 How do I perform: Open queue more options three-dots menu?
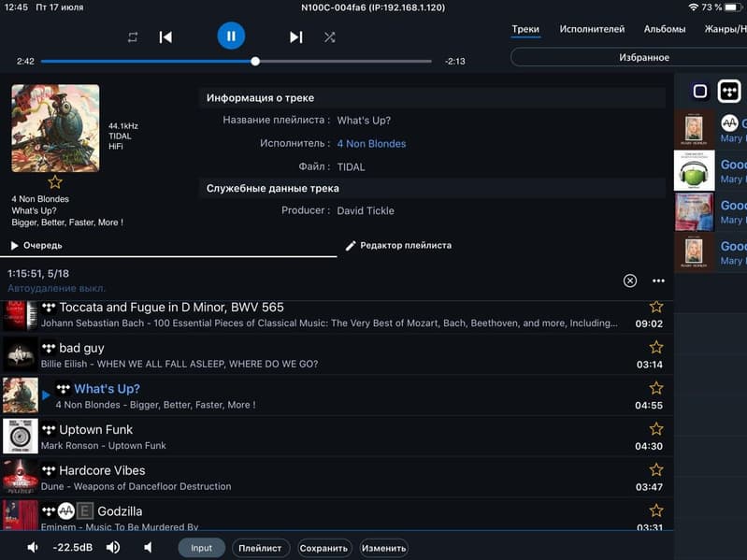[658, 280]
